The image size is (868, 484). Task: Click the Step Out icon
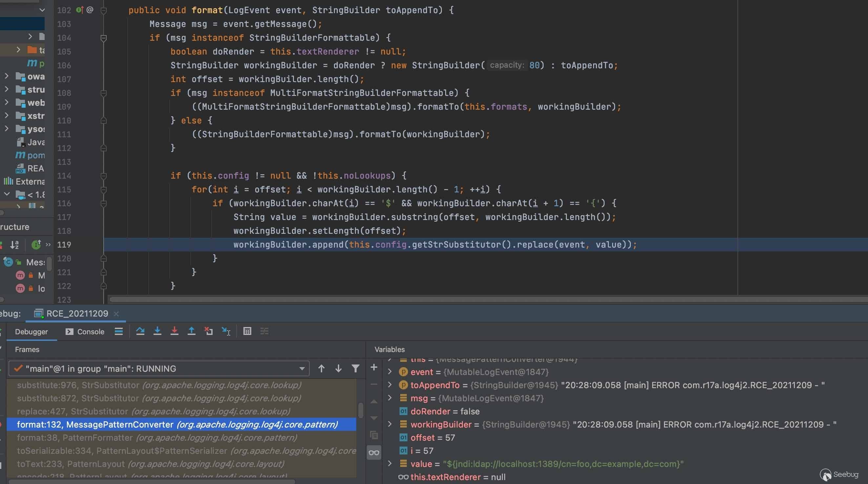pyautogui.click(x=191, y=331)
